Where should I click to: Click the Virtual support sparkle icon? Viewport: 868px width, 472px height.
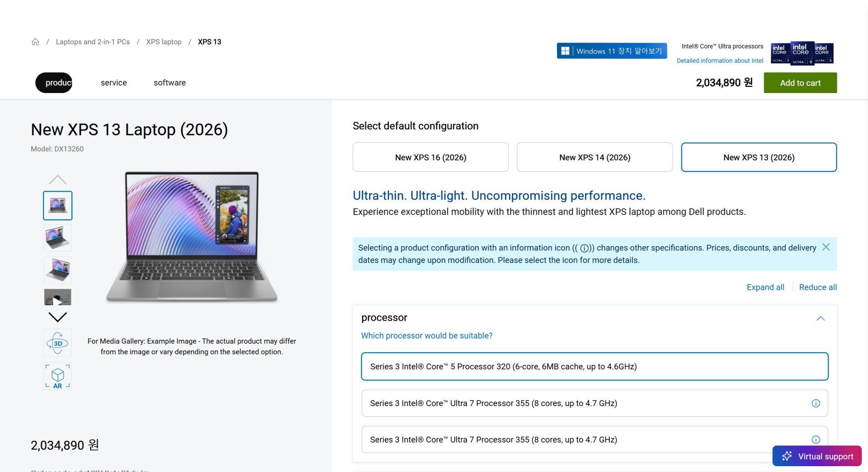pos(787,456)
